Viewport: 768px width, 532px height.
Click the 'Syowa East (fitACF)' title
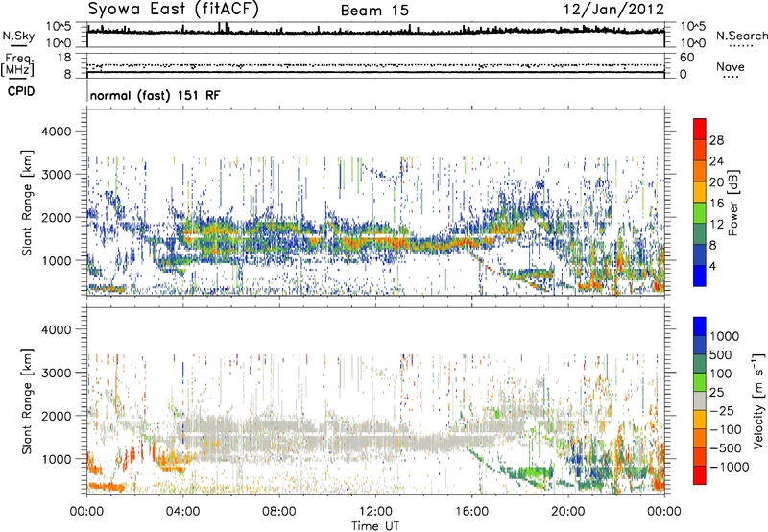click(174, 9)
